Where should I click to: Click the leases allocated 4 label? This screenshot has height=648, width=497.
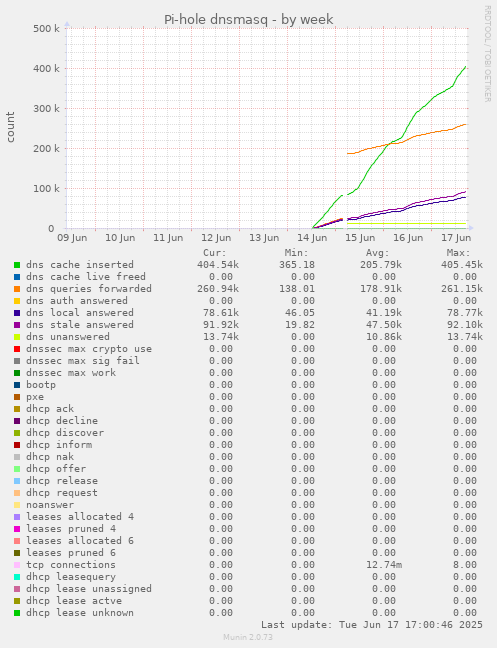pyautogui.click(x=80, y=517)
